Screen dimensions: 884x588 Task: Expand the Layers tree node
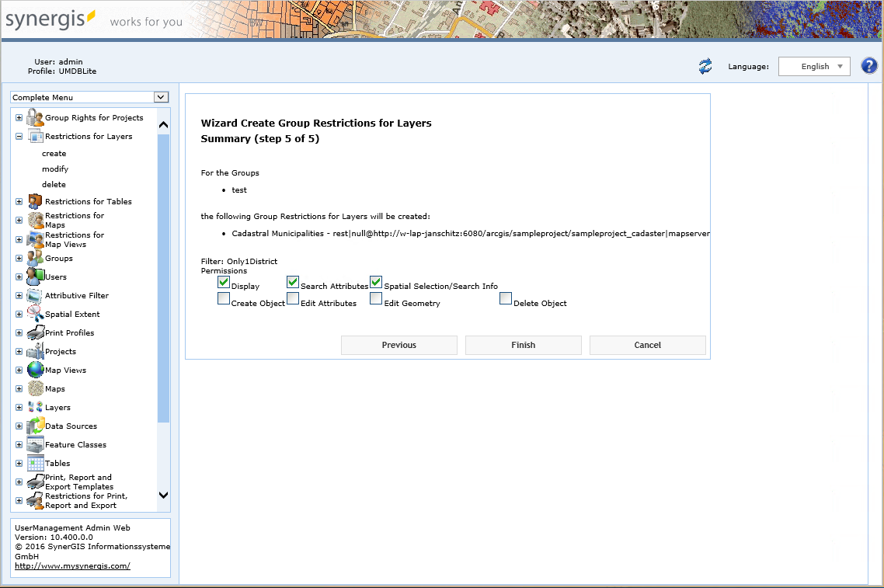[18, 406]
